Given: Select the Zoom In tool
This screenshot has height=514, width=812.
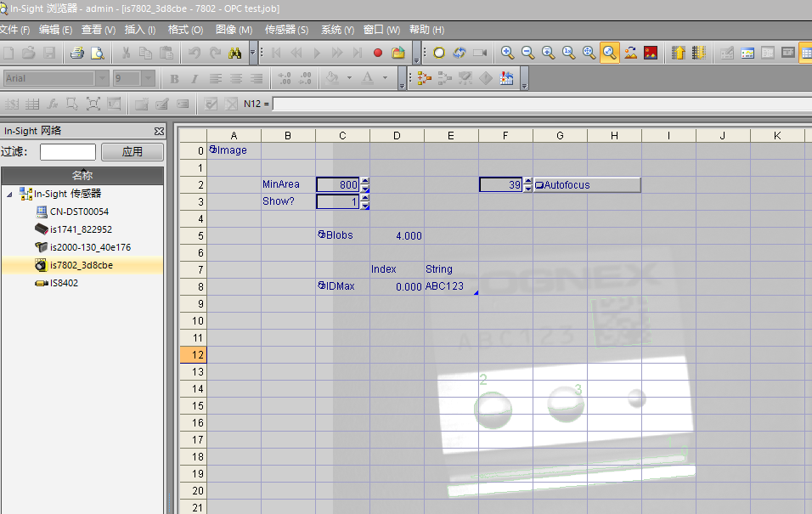Looking at the screenshot, I should coord(507,53).
